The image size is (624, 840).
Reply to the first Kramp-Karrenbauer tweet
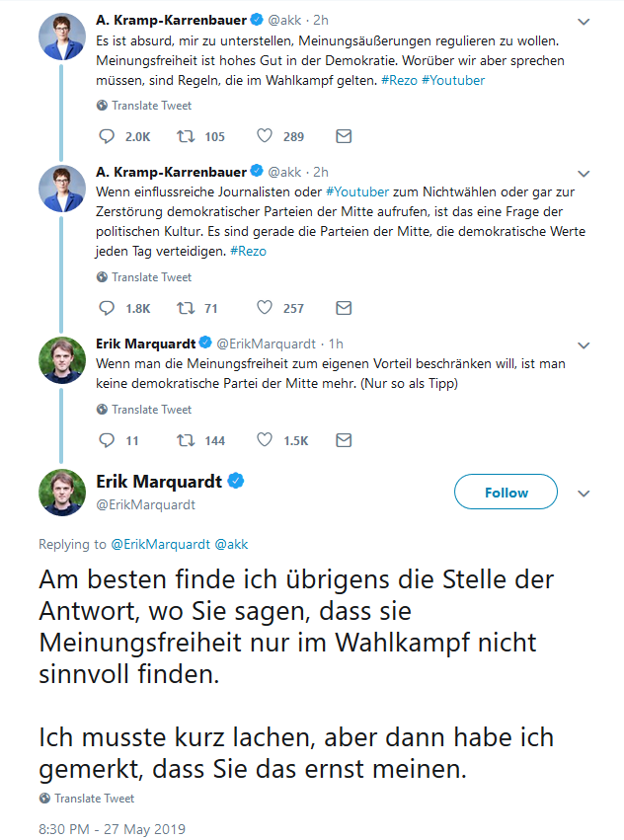click(x=108, y=136)
